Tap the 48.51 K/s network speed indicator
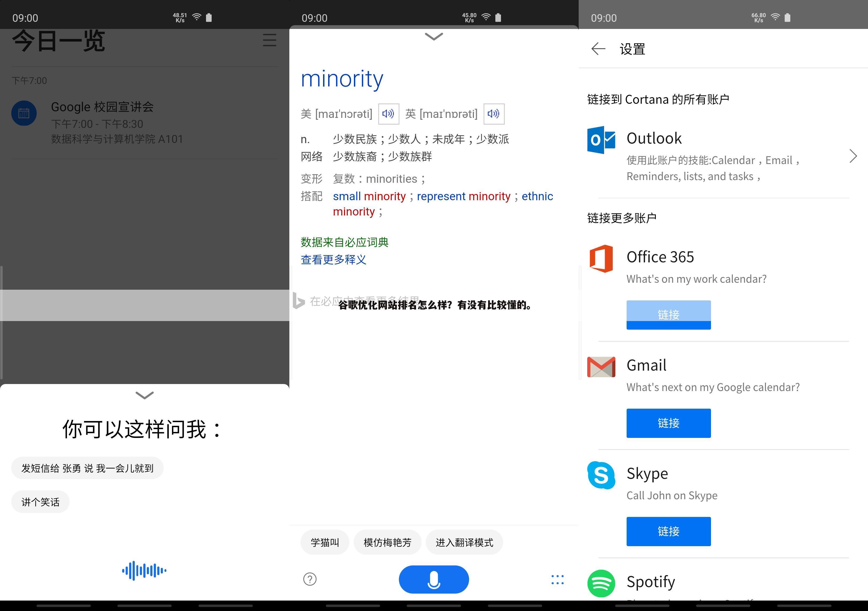Image resolution: width=868 pixels, height=611 pixels. tap(180, 17)
